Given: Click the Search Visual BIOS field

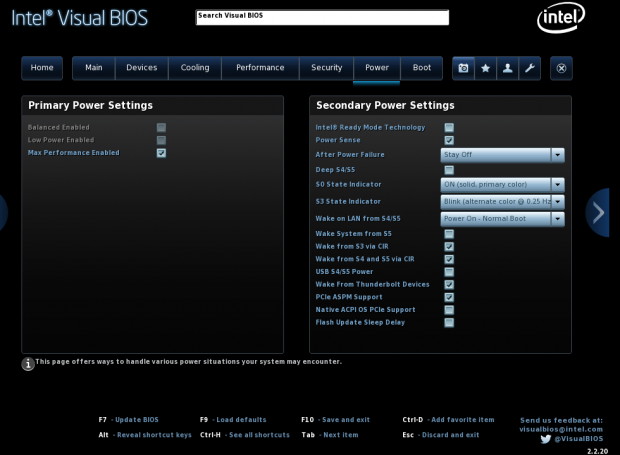Looking at the screenshot, I should [x=322, y=17].
